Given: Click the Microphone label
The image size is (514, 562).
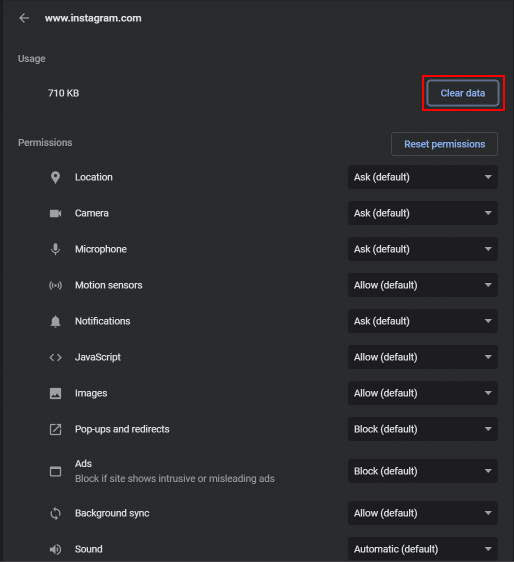Looking at the screenshot, I should tap(101, 249).
